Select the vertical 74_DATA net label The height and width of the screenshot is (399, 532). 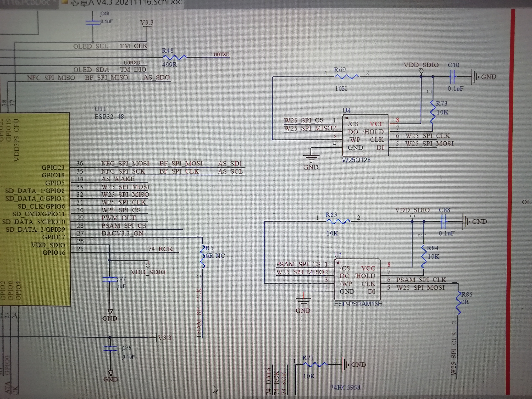pyautogui.click(x=269, y=381)
